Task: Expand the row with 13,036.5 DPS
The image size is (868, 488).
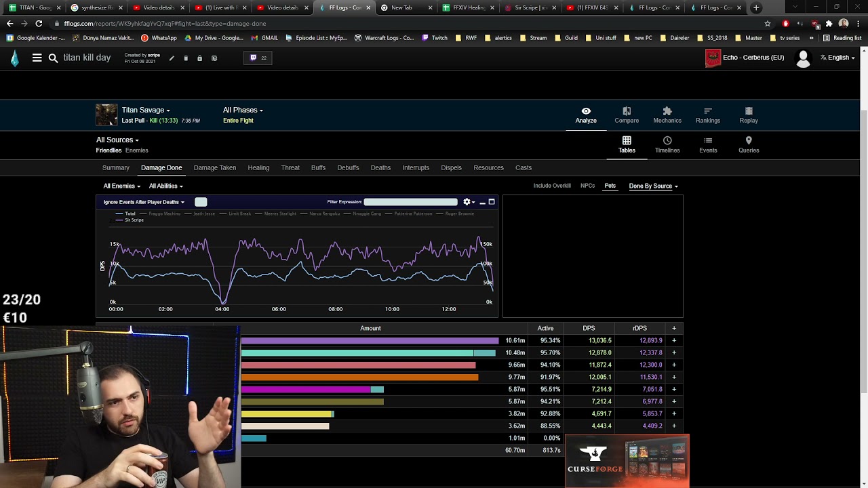Action: coord(673,340)
